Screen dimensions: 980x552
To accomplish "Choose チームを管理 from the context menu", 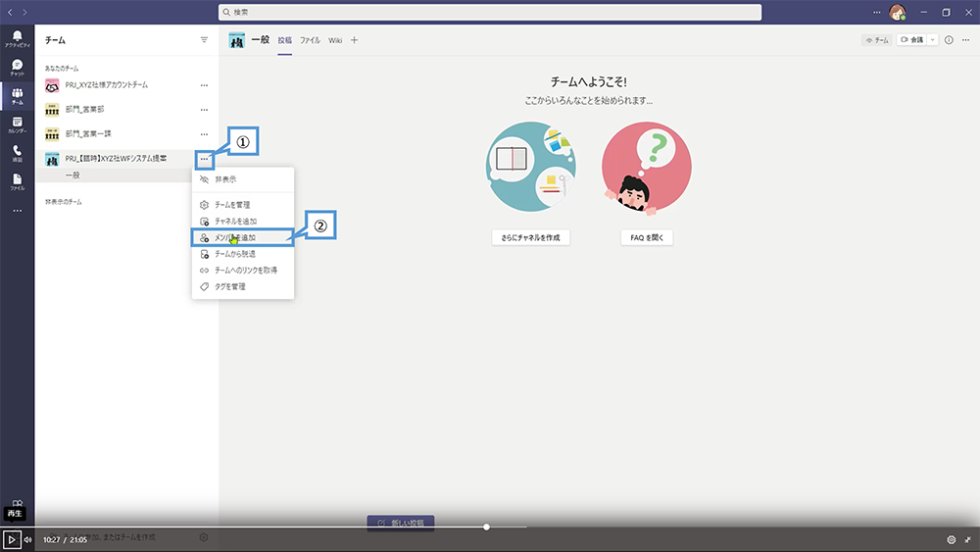I will 242,204.
